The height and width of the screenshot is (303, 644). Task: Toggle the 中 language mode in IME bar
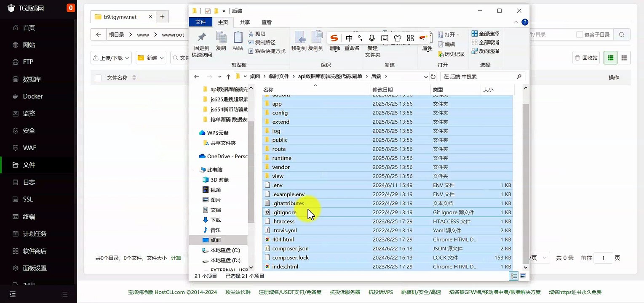coord(349,38)
